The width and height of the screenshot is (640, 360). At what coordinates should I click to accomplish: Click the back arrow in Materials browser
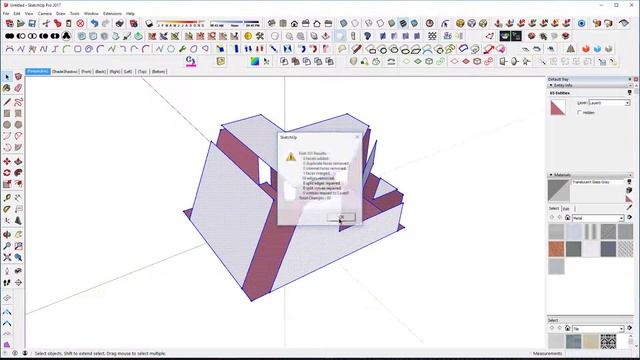click(x=552, y=218)
